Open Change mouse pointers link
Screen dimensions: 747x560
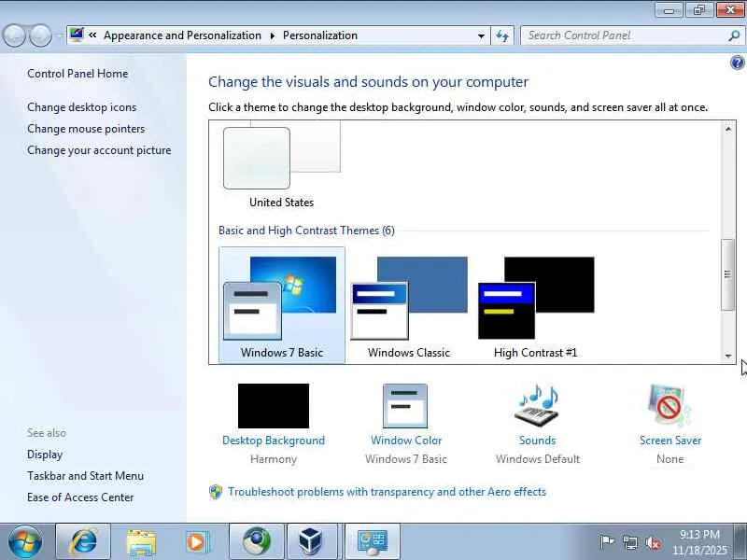[x=86, y=129]
